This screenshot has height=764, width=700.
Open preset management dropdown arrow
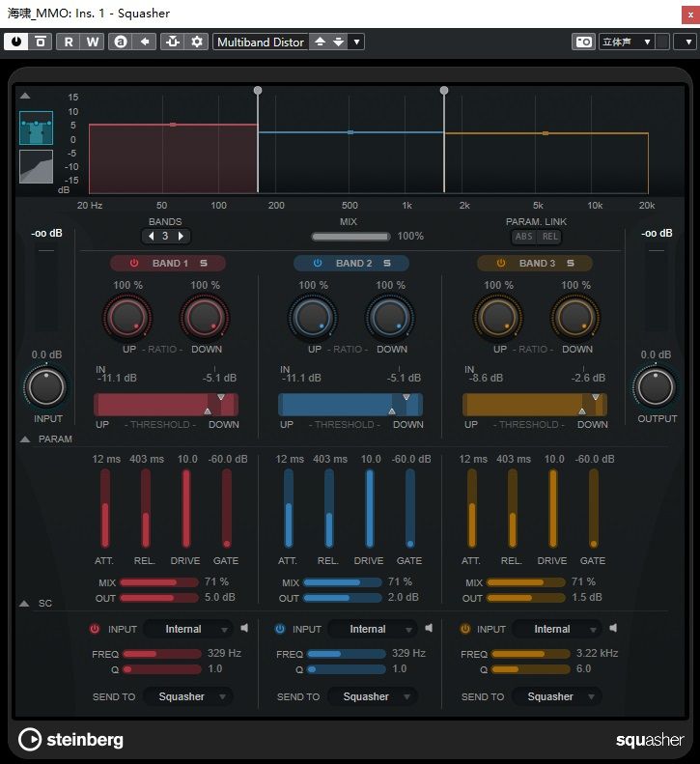point(356,42)
